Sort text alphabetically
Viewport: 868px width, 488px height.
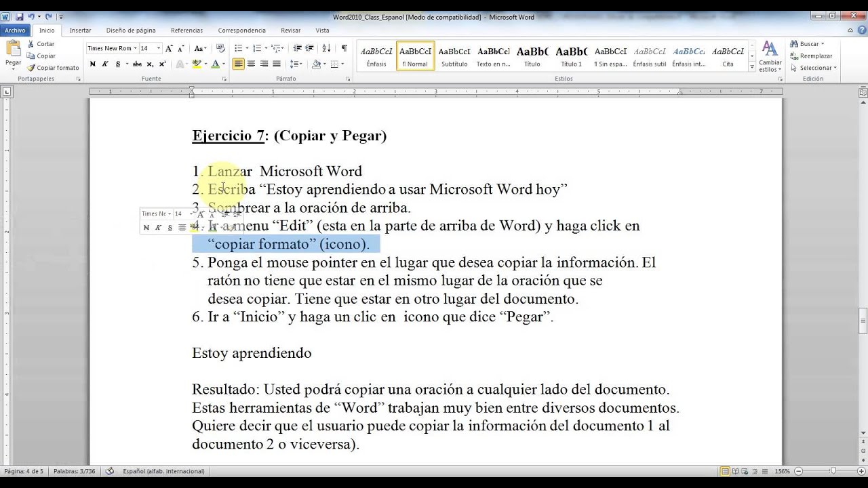point(326,48)
